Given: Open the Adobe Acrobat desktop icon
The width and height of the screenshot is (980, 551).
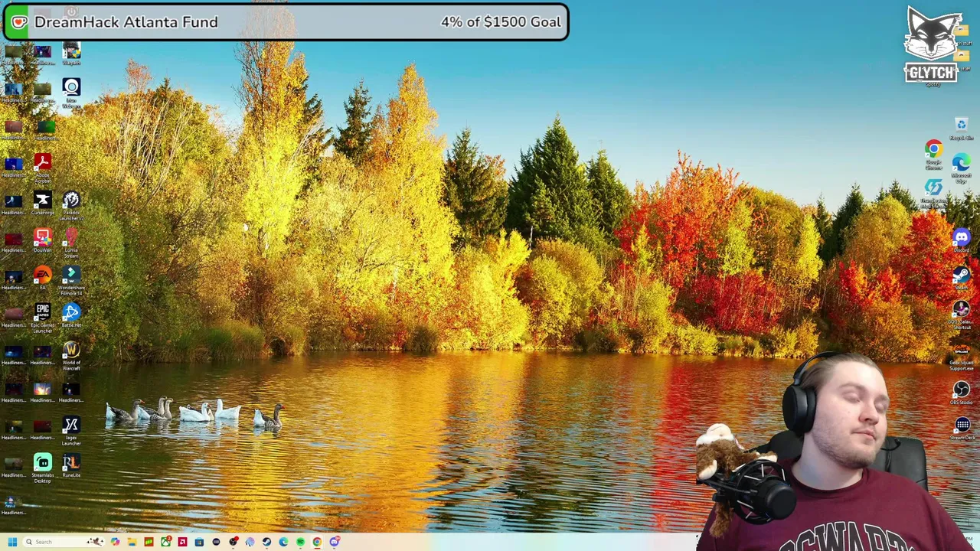Looking at the screenshot, I should 42,165.
